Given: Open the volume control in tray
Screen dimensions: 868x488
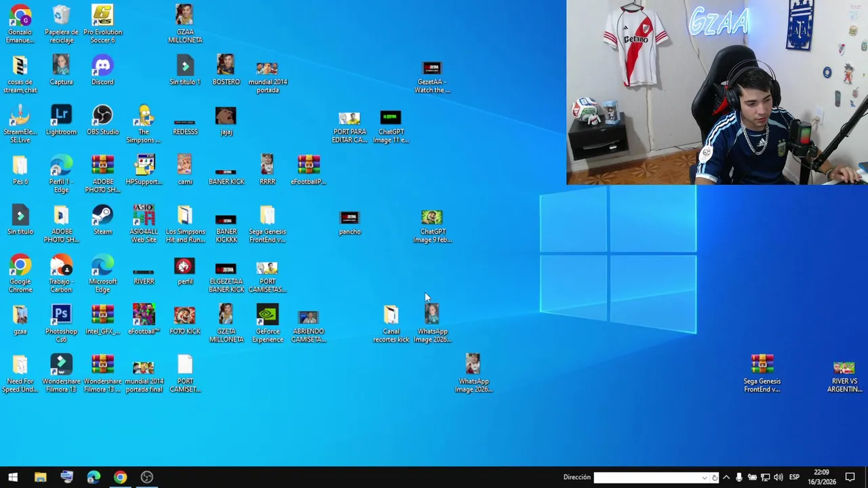Looking at the screenshot, I should [778, 477].
